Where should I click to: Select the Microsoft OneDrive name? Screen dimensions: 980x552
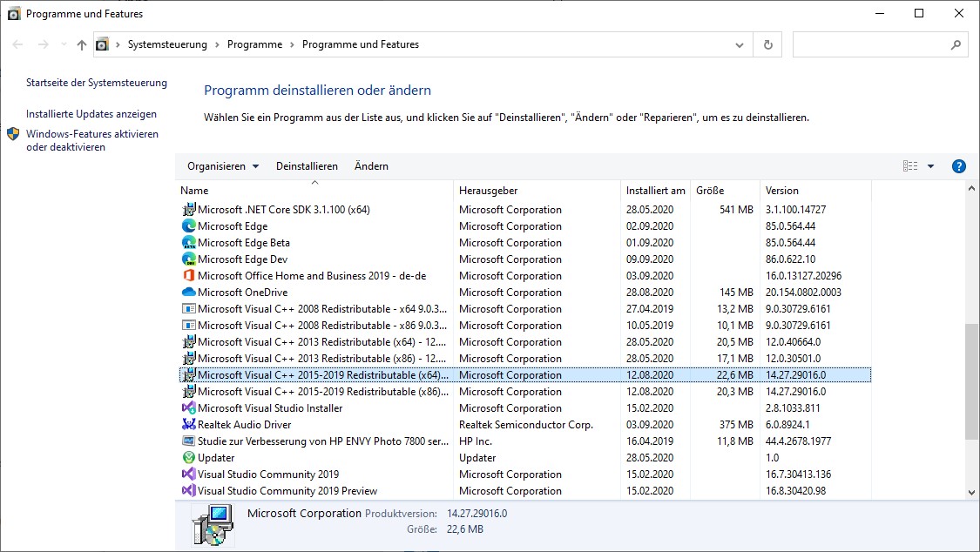(x=242, y=293)
